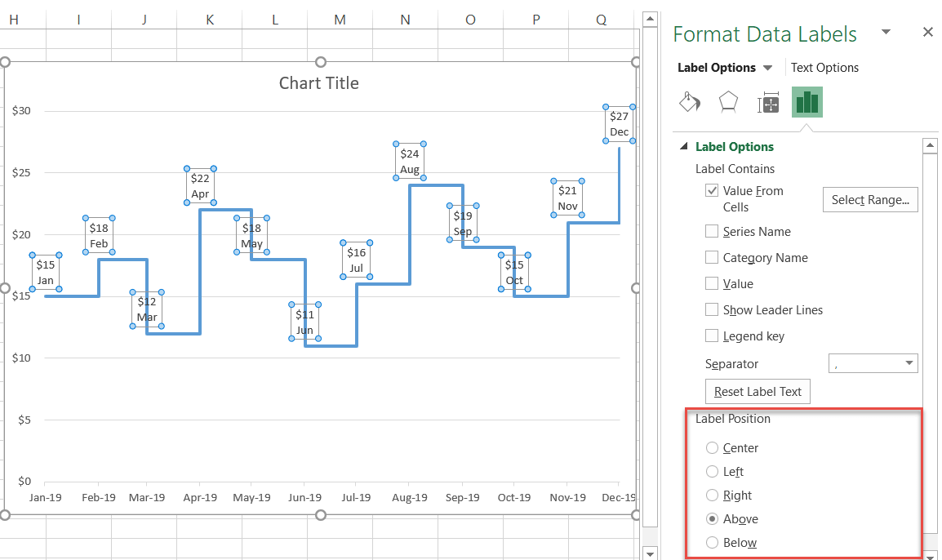The width and height of the screenshot is (942, 560).
Task: Select the $24 Aug data label
Action: click(x=410, y=162)
